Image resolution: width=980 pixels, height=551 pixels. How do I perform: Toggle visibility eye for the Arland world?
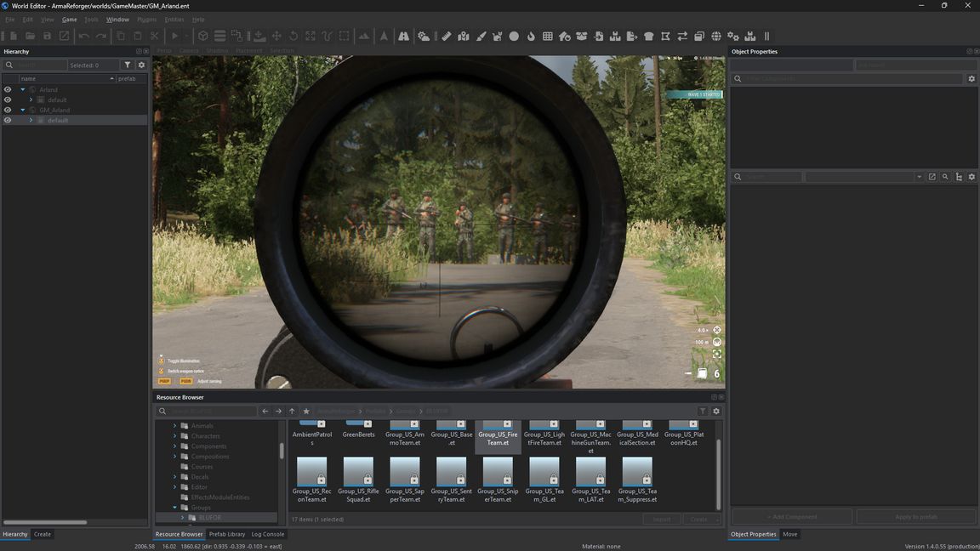8,89
